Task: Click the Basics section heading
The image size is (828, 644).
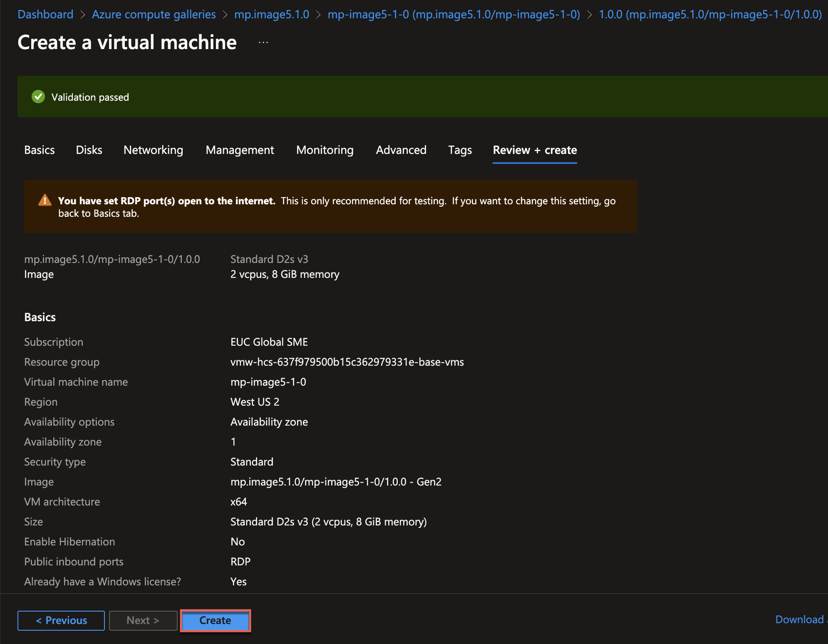Action: (x=40, y=317)
